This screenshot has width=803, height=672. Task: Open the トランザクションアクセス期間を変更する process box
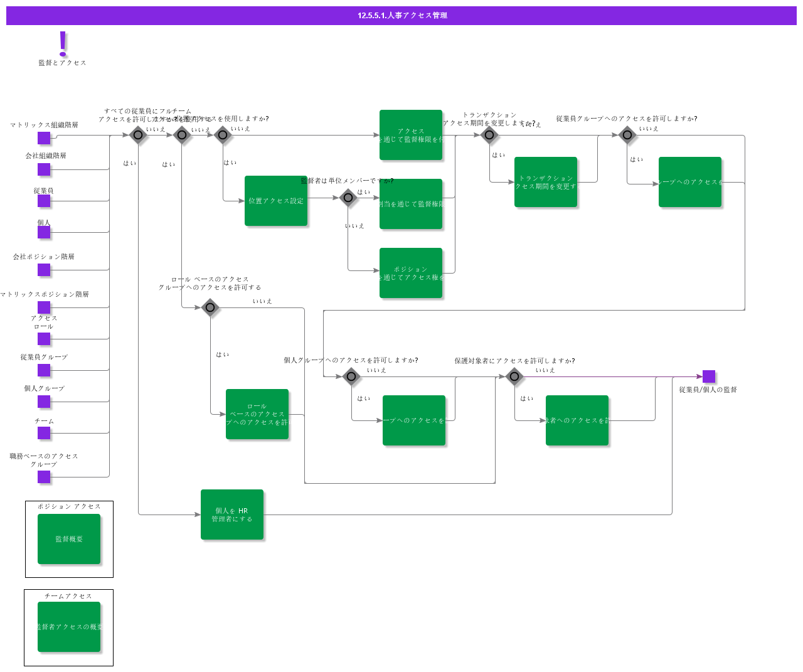click(x=546, y=182)
